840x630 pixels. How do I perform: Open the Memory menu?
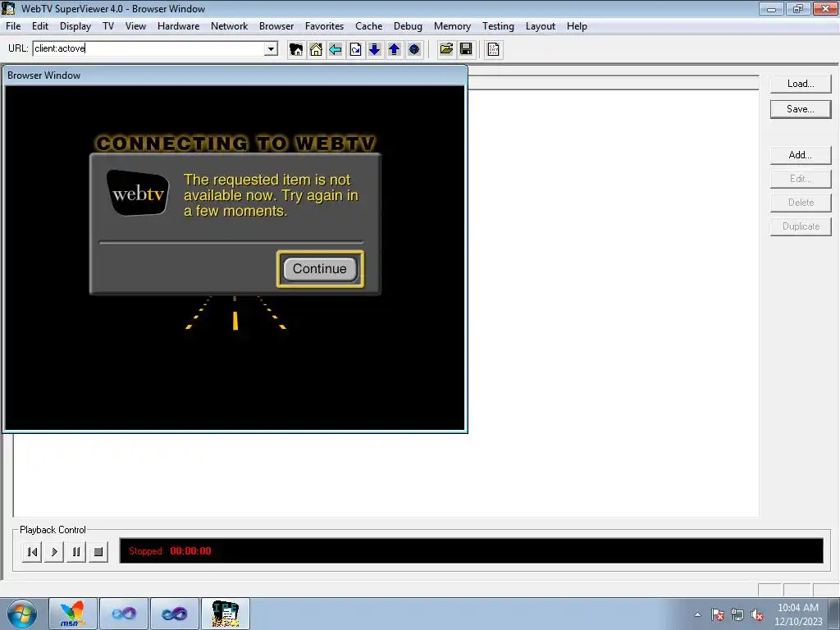[452, 26]
